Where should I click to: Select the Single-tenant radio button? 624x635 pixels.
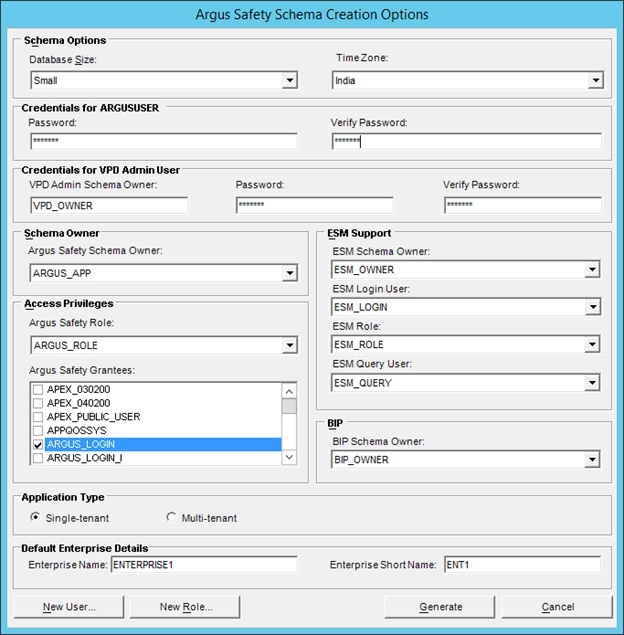(x=35, y=517)
